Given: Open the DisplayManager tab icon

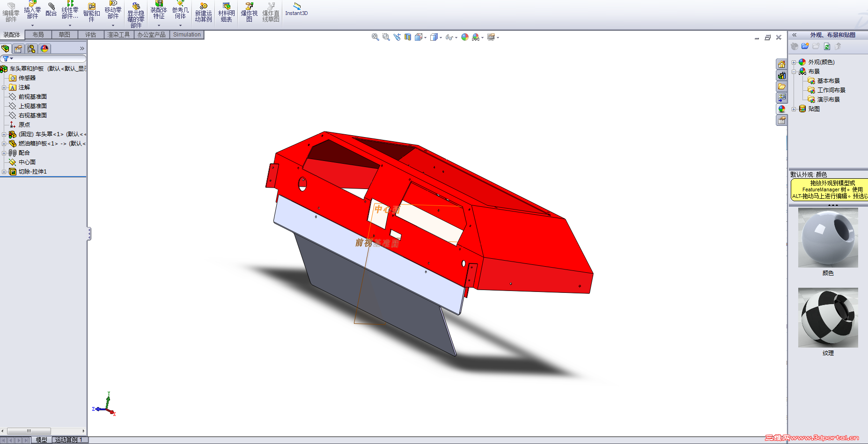Looking at the screenshot, I should (44, 49).
